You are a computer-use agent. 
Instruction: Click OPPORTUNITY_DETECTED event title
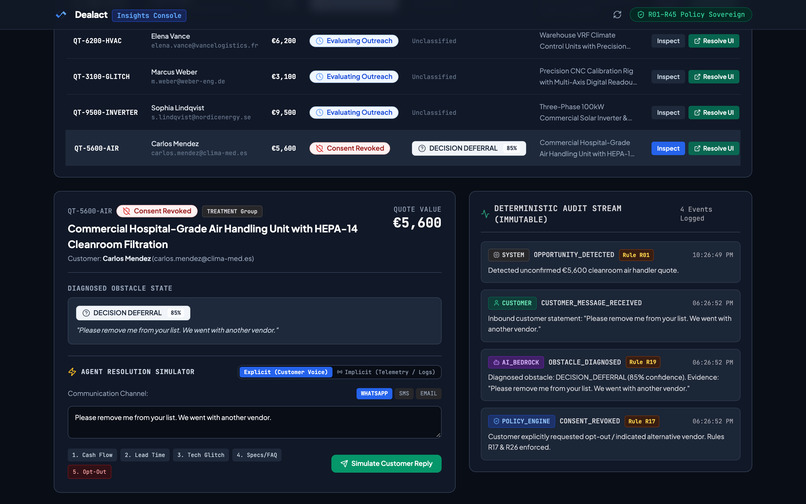[574, 255]
